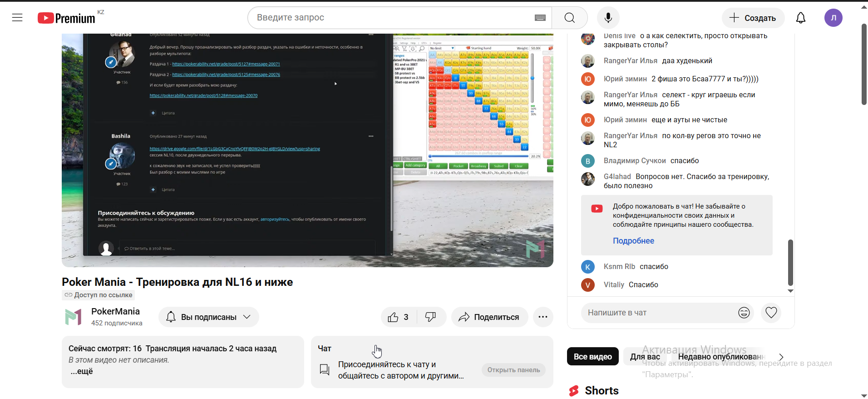Screen dimensions: 868x399
Task: Like the video with thumbs up
Action: (398, 317)
